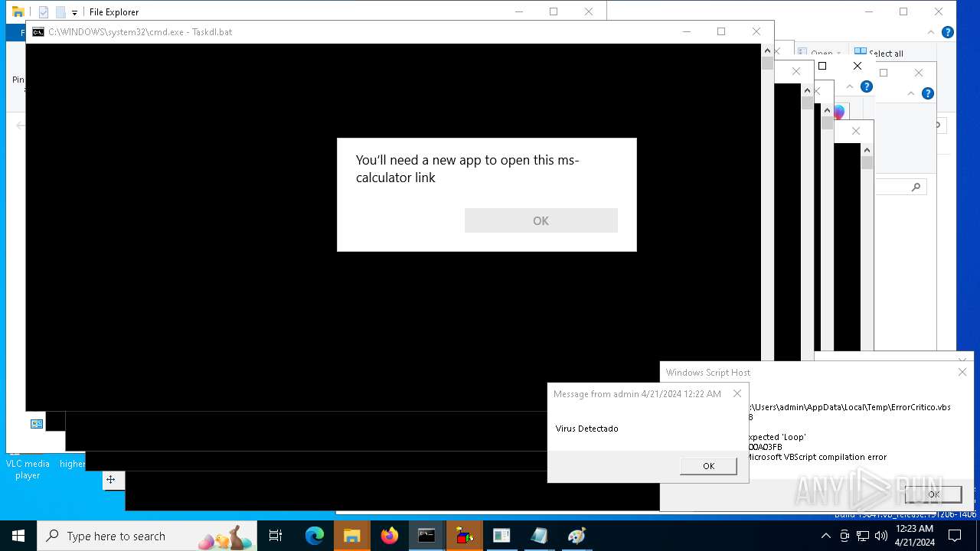Click OK in Windows Script Host error dialog

pos(933,494)
